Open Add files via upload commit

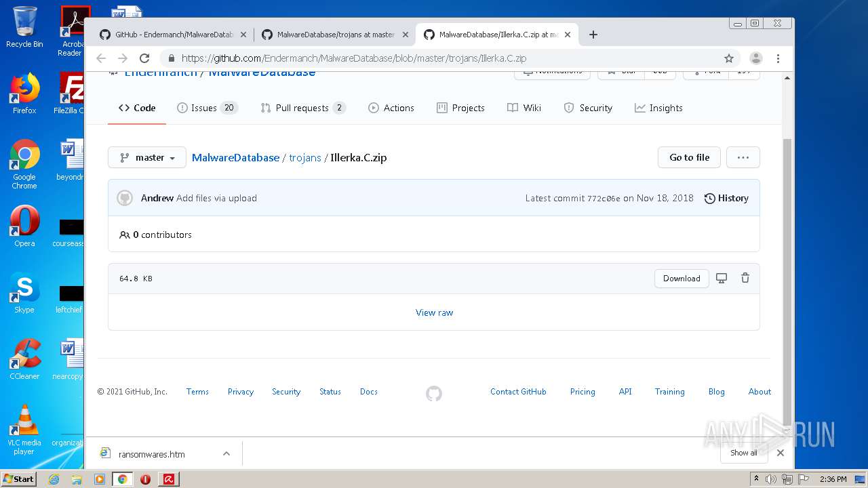click(x=216, y=198)
